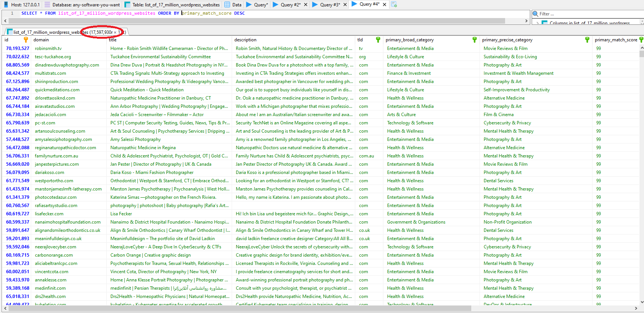This screenshot has width=644, height=313.
Task: Select the cell Investment & Wealth Management
Action: pyautogui.click(x=518, y=73)
